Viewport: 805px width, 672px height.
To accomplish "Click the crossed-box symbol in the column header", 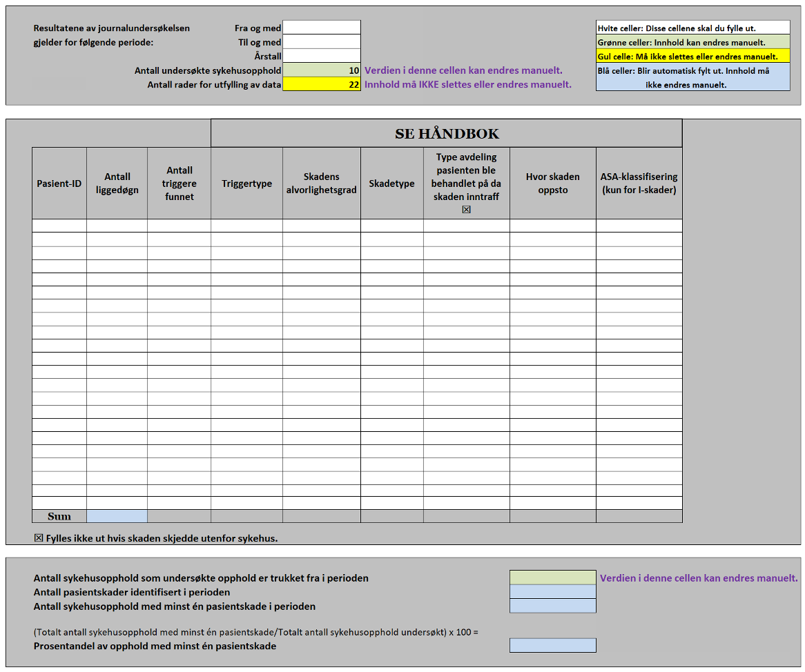I will (x=466, y=210).
